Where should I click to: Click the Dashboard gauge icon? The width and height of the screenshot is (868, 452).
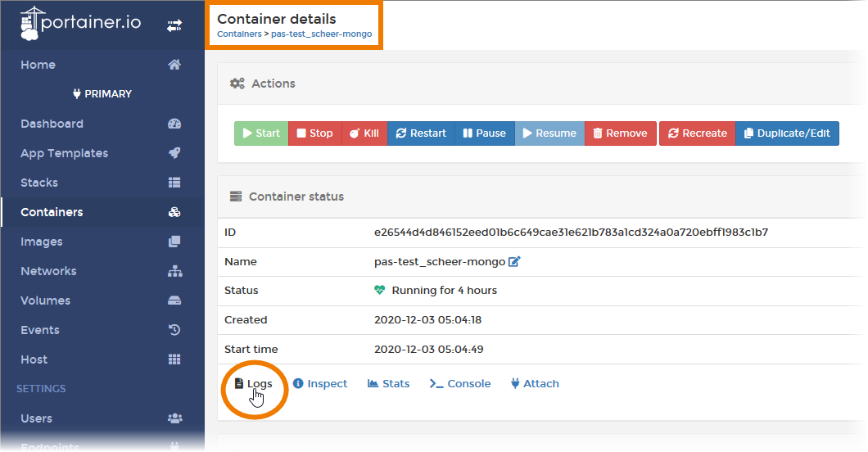click(174, 124)
